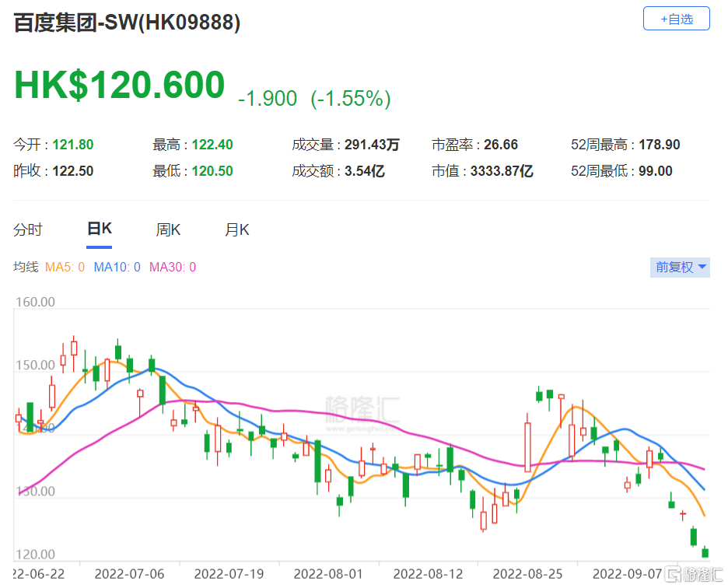Click the +自选 watchlist button
The image size is (728, 588).
click(x=676, y=18)
